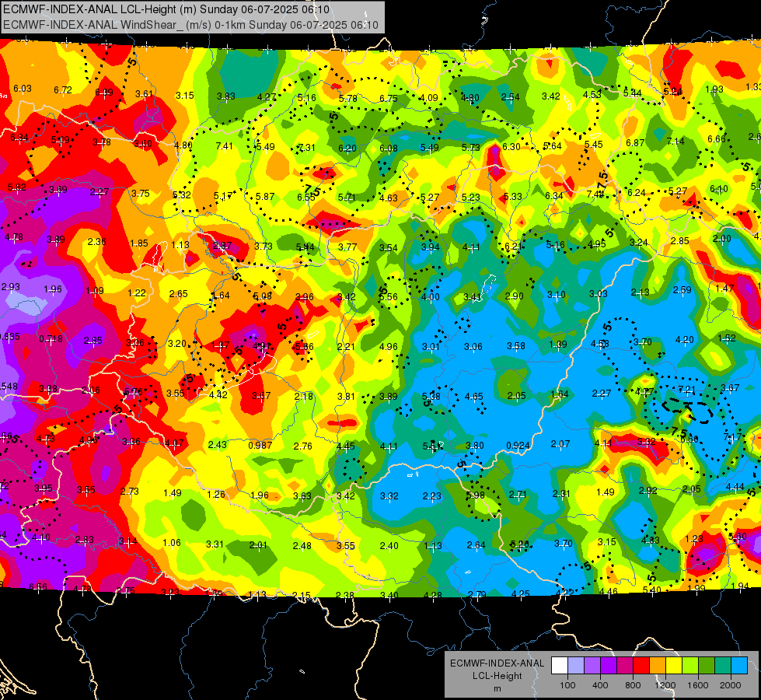Select the grid value "1.93"
Viewport: 761px width, 700px height.
pyautogui.click(x=714, y=89)
